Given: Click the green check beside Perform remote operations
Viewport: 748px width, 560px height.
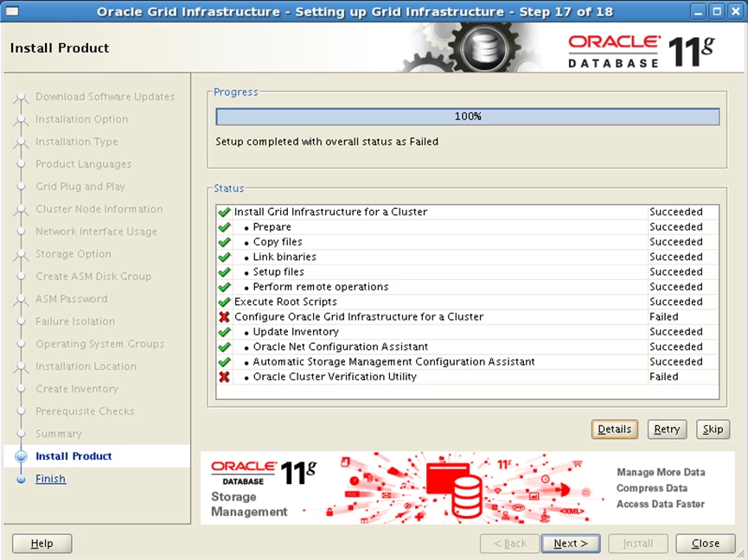Looking at the screenshot, I should 224,287.
